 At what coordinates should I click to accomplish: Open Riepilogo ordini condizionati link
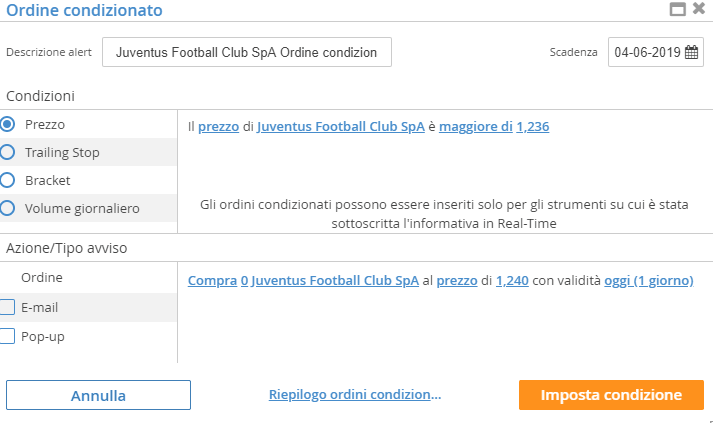coord(355,394)
